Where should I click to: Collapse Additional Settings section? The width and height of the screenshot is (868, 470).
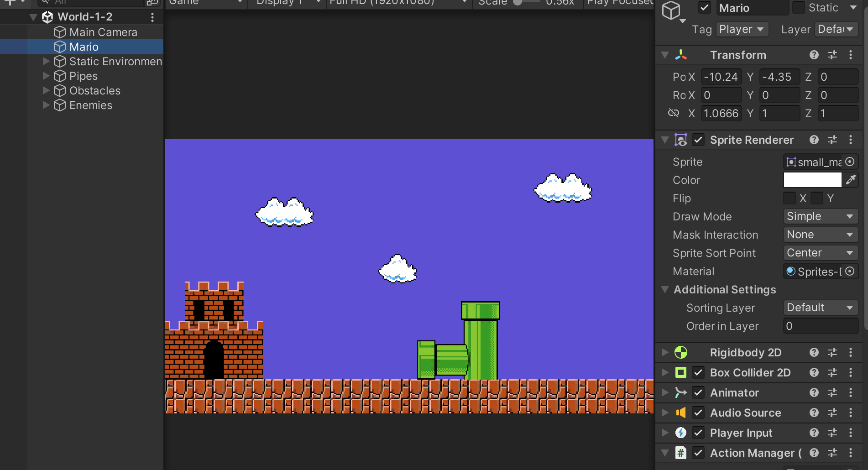pyautogui.click(x=665, y=289)
